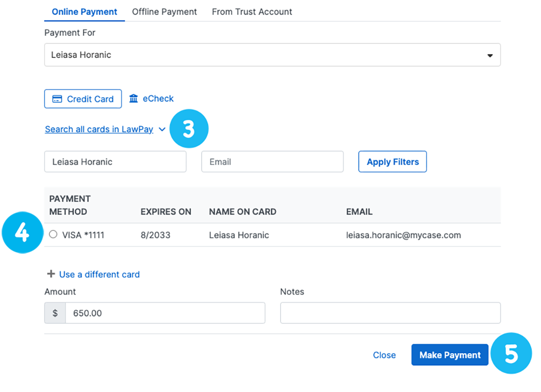Switch to the Online Payment tab
This screenshot has width=541, height=392.
pos(84,11)
